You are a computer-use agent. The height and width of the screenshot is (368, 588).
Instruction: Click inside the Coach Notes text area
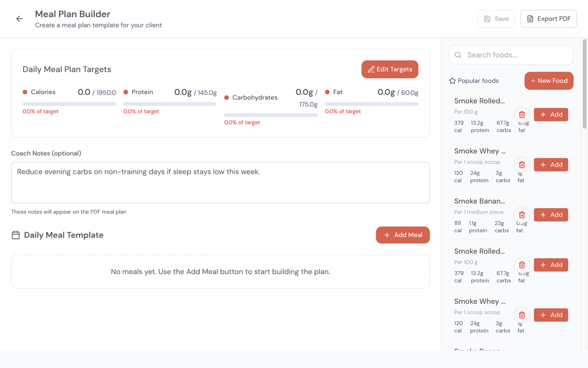tap(220, 182)
